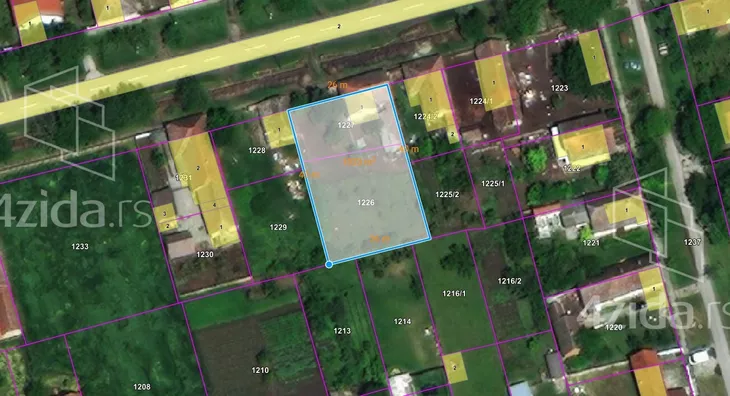Select parcel label 1210
730x396 pixels.
(260, 370)
